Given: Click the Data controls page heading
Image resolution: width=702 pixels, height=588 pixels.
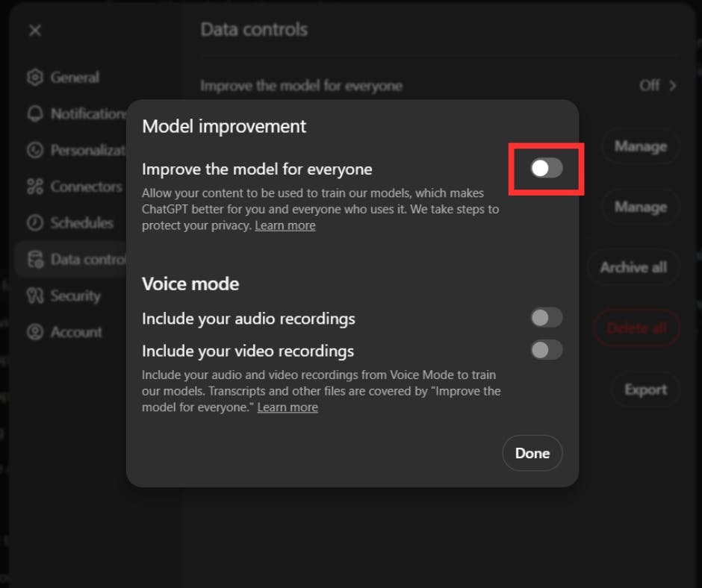Looking at the screenshot, I should point(254,30).
